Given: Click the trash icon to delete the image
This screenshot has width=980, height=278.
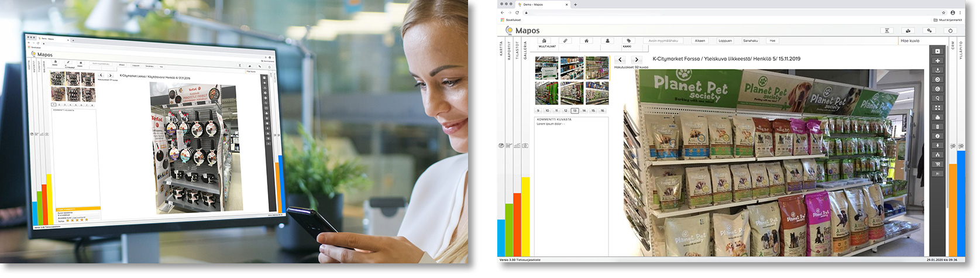Looking at the screenshot, I should [938, 126].
